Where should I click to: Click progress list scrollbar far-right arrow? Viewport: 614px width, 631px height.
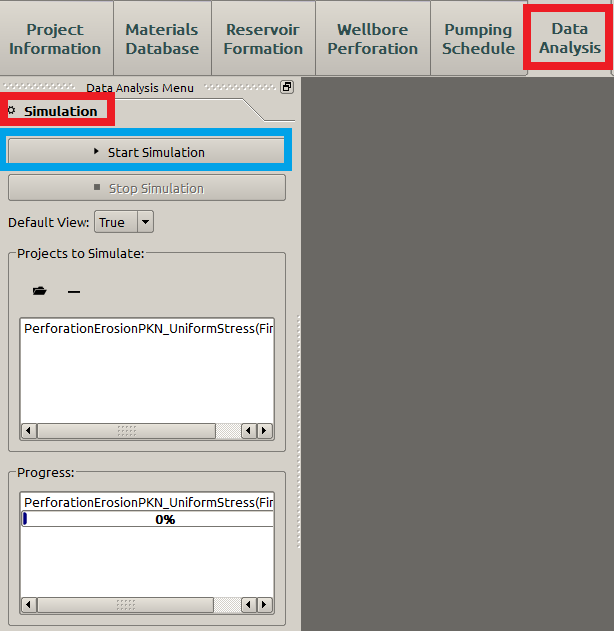pos(264,604)
